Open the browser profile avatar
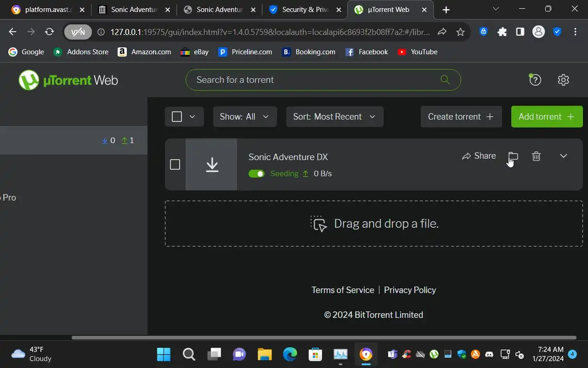This screenshot has height=368, width=588. tap(538, 32)
